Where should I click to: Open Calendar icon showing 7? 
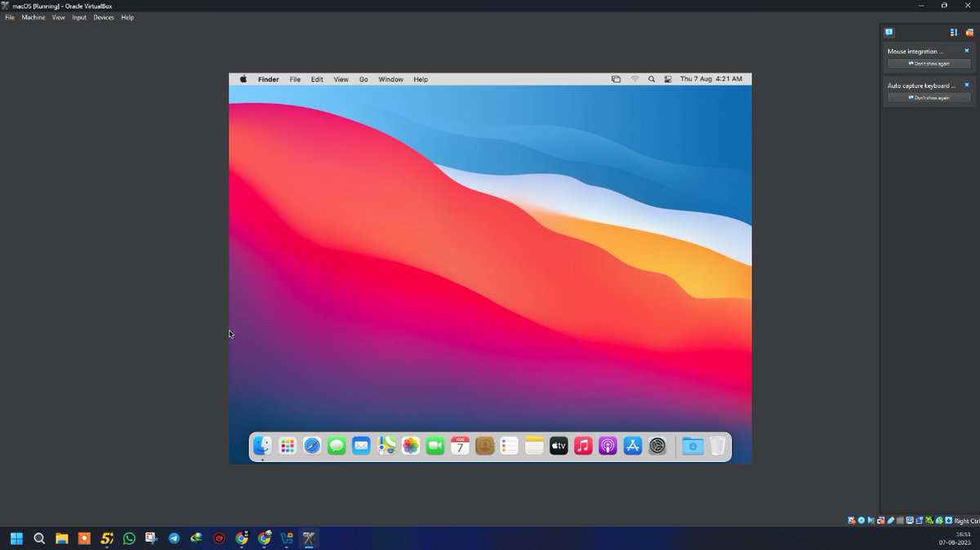[x=460, y=446]
